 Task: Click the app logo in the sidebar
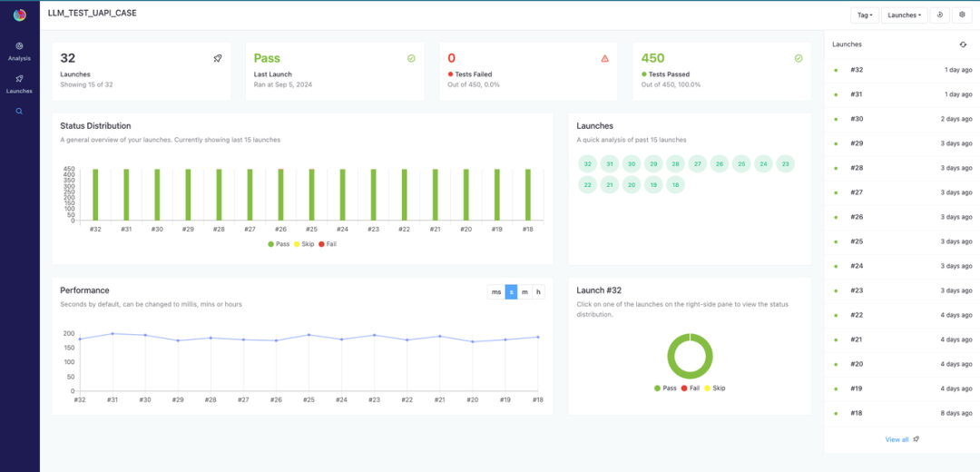click(x=20, y=15)
